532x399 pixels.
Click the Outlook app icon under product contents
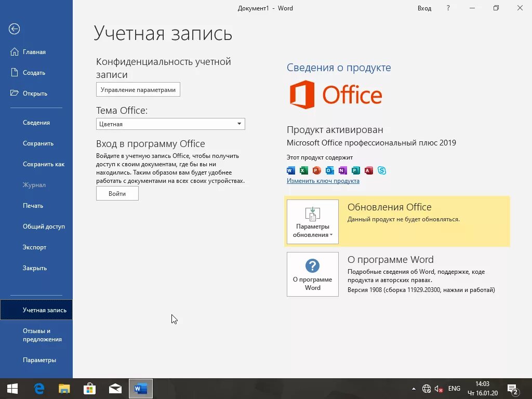329,170
